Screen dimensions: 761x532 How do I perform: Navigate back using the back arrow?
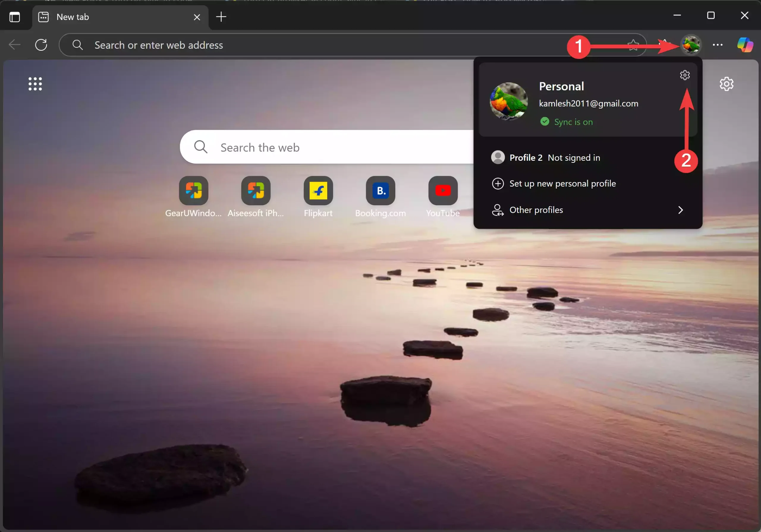14,45
